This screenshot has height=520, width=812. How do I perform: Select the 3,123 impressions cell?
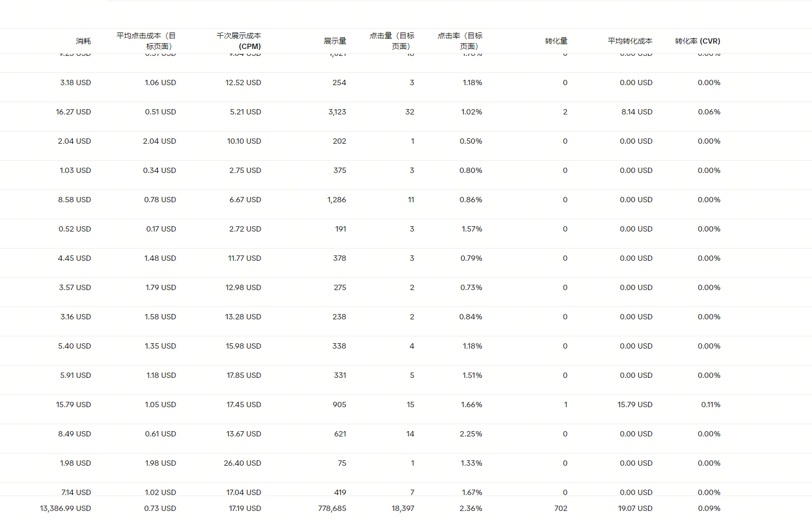pos(337,112)
